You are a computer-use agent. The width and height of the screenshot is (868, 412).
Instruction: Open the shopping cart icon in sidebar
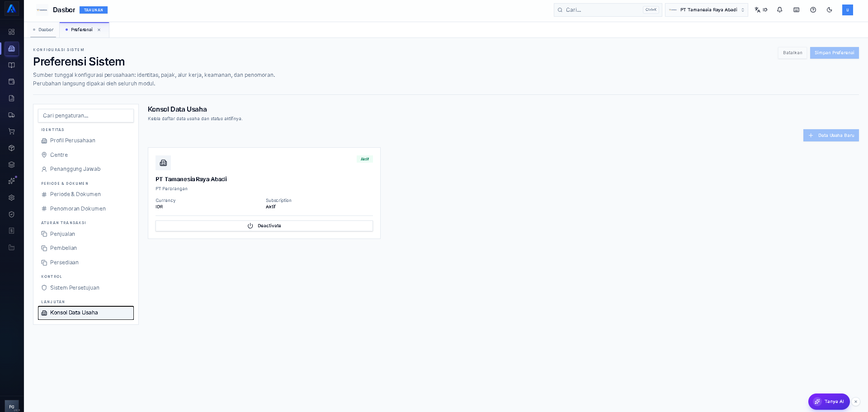point(12,131)
